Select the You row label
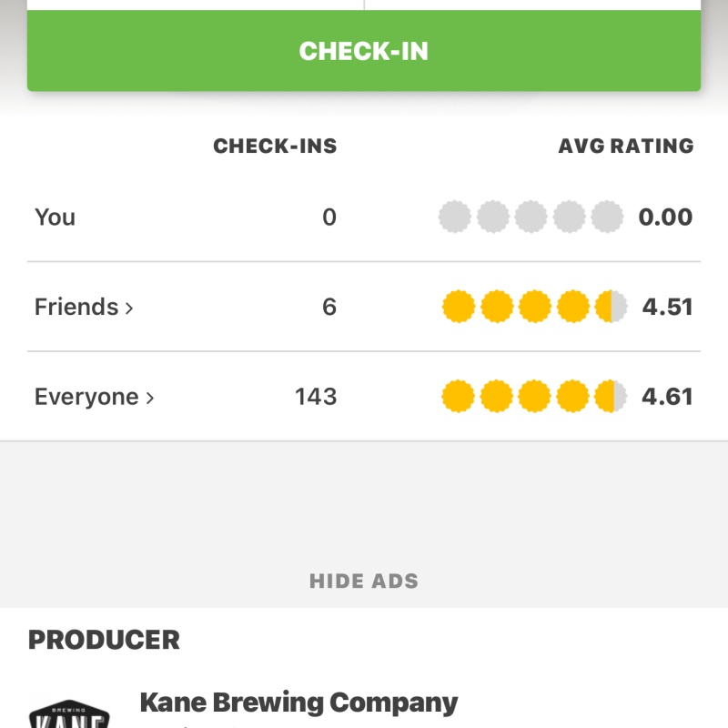The image size is (728, 728). pos(55,217)
